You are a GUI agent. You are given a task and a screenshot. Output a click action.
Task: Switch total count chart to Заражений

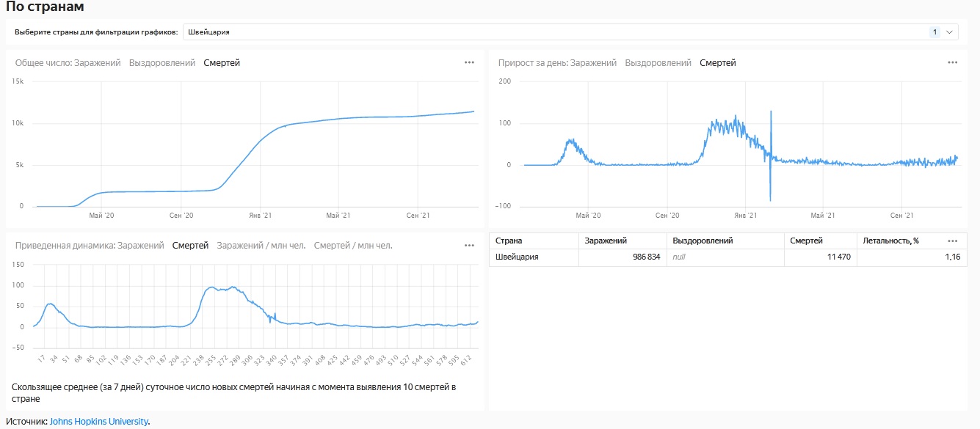coord(98,63)
